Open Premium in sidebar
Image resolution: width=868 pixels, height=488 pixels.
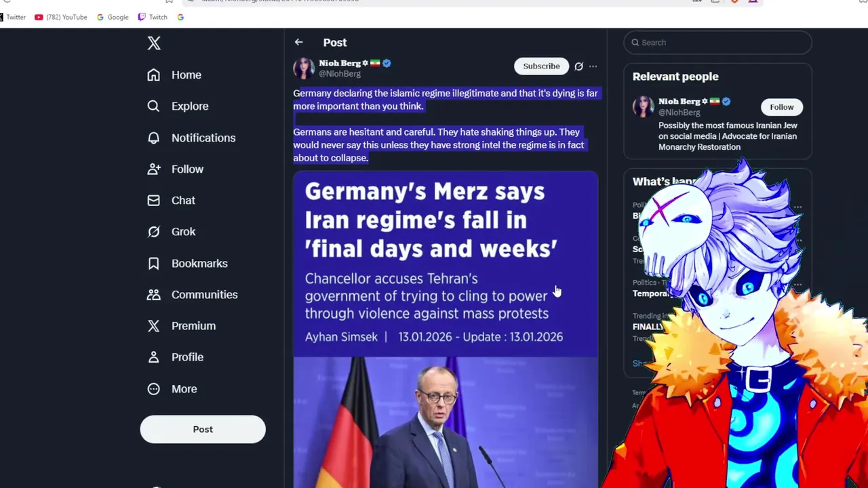[x=181, y=326]
